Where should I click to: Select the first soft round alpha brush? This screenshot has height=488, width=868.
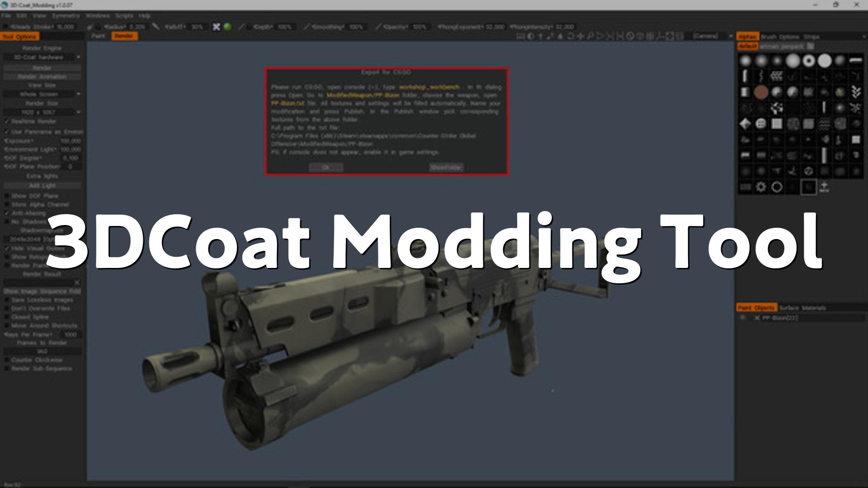[x=745, y=61]
